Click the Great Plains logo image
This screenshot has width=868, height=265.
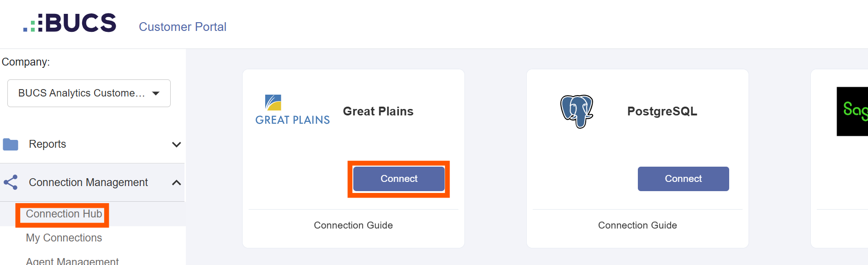pyautogui.click(x=292, y=110)
